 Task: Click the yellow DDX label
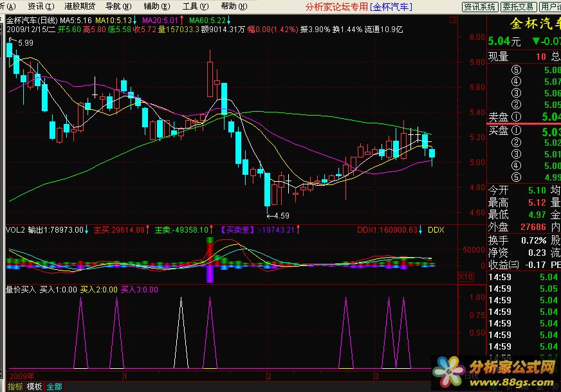pyautogui.click(x=436, y=230)
